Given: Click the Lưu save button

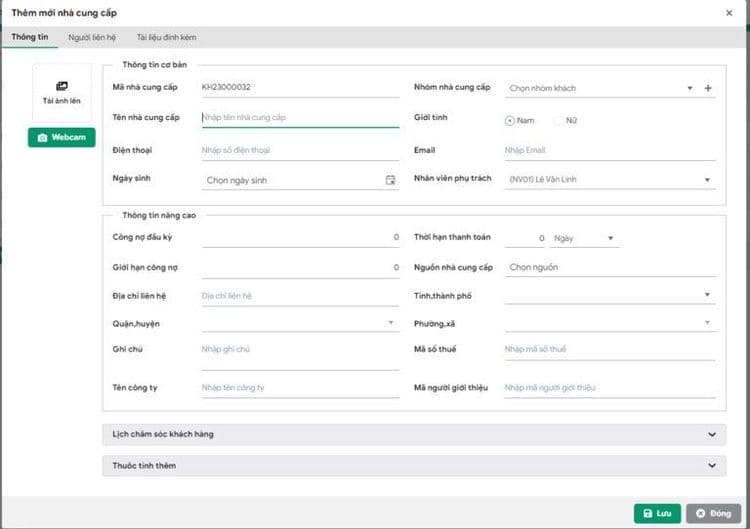Looking at the screenshot, I should [x=657, y=513].
